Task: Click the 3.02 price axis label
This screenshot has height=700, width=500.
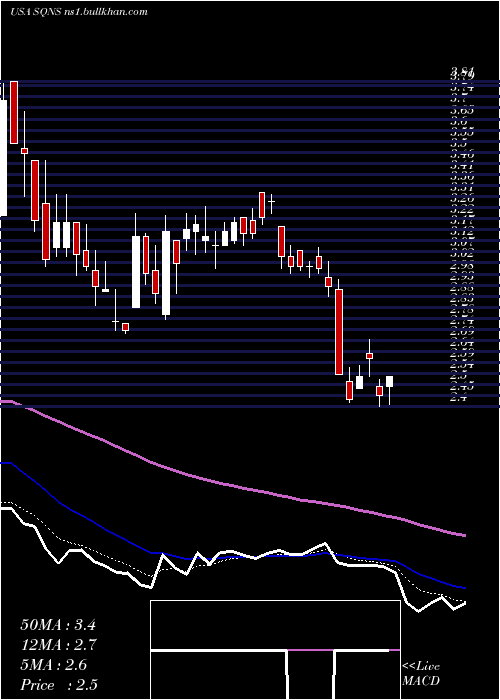Action: (462, 254)
